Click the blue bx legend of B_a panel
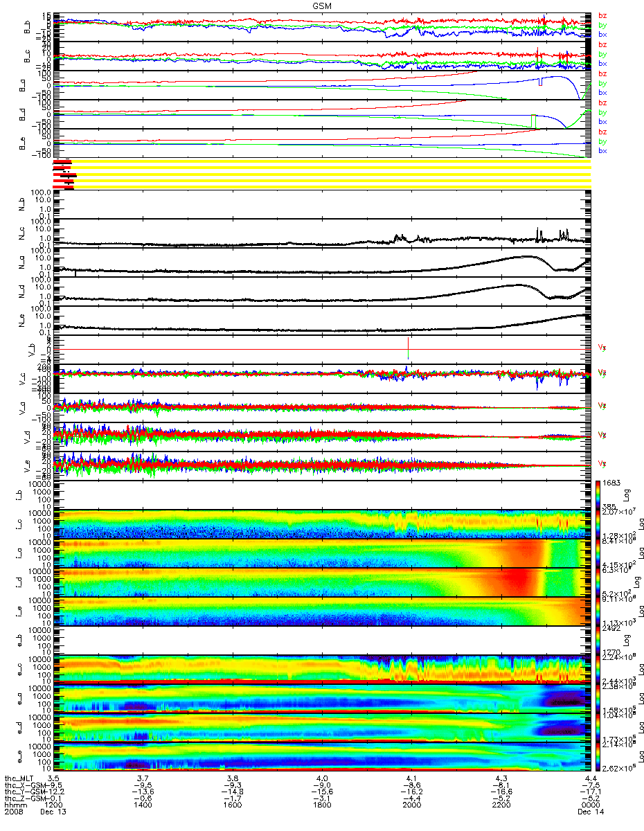 click(x=602, y=93)
